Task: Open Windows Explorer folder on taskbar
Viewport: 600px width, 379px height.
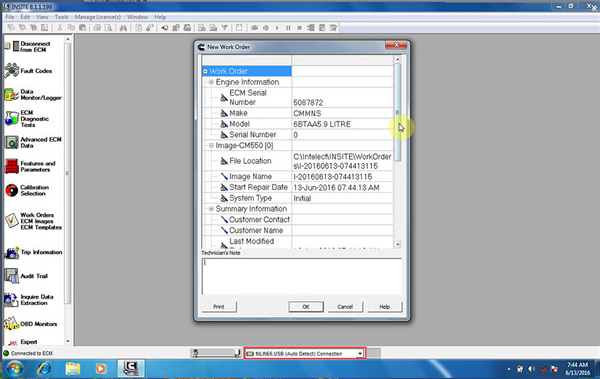Action: coord(72,369)
